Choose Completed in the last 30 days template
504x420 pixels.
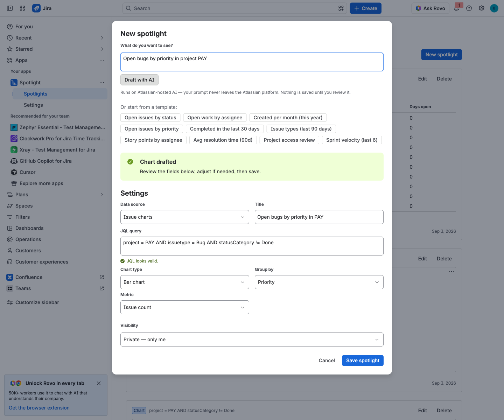click(225, 129)
